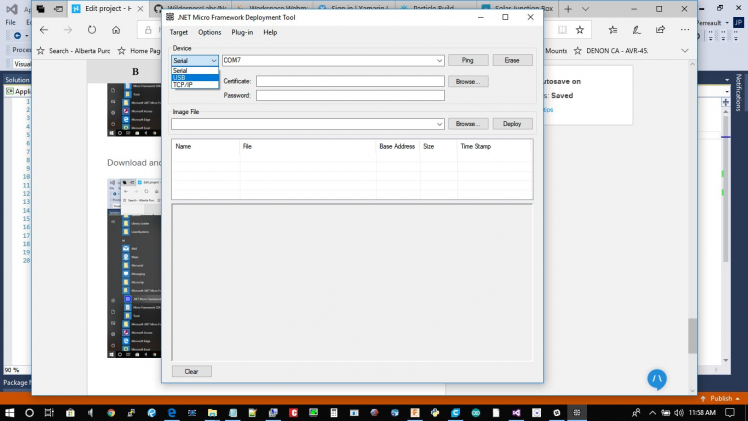Browse for an image file
748x421 pixels.
[x=468, y=123]
